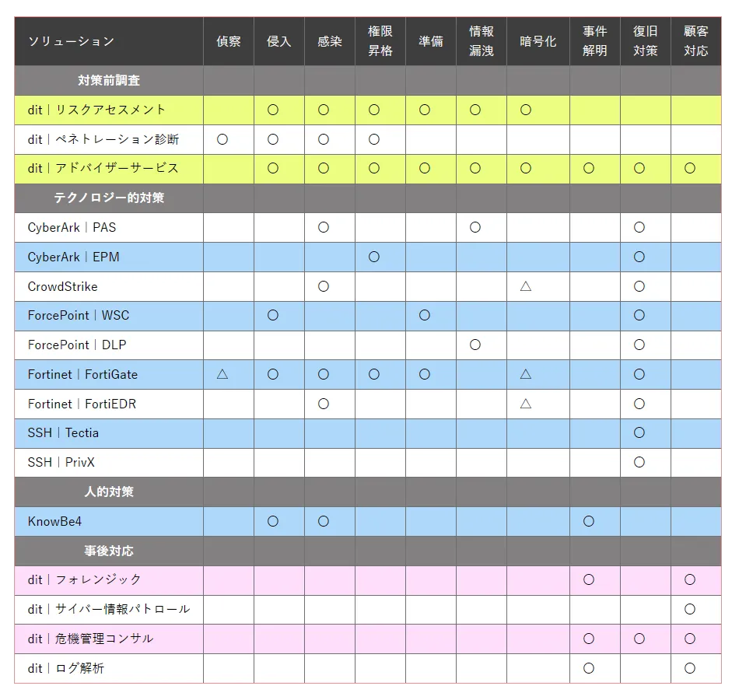Click the 復旧対策 column header
Screen dimensions: 739x700
tap(645, 41)
